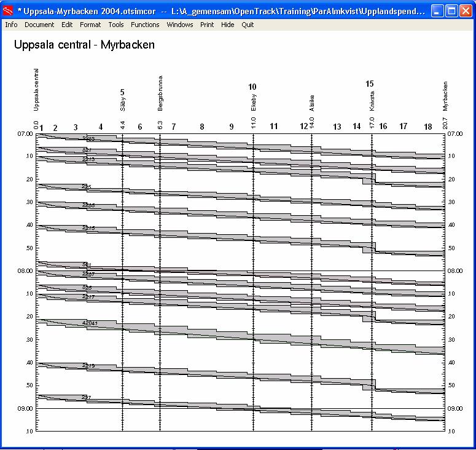Viewport: 476px width, 450px height.
Task: Click train label 827 on the diagram
Action: click(x=87, y=150)
